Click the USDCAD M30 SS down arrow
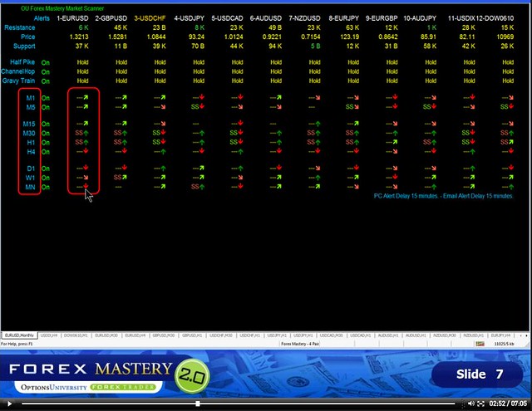 pos(236,133)
